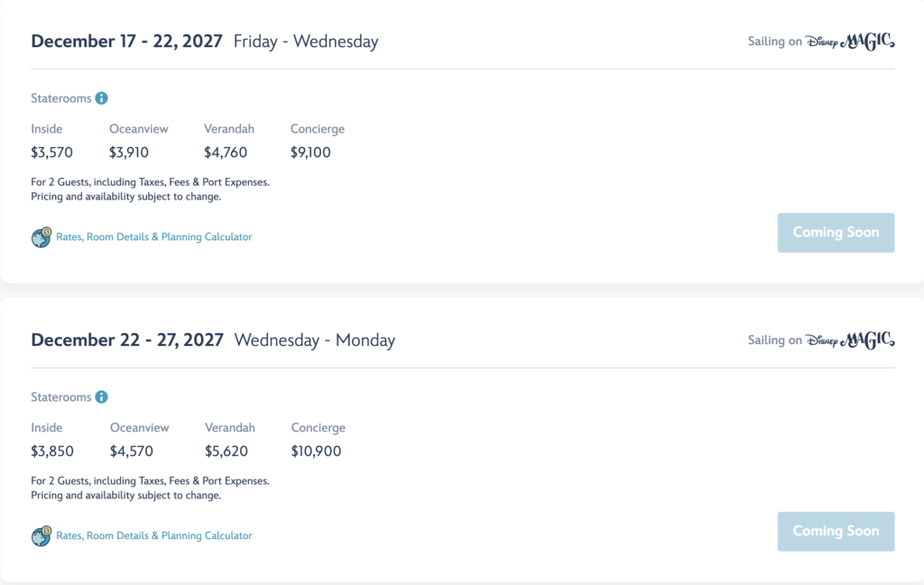Select the $3,570 Inside stateroom price
Screen dimensions: 924x585
pyautogui.click(x=51, y=153)
